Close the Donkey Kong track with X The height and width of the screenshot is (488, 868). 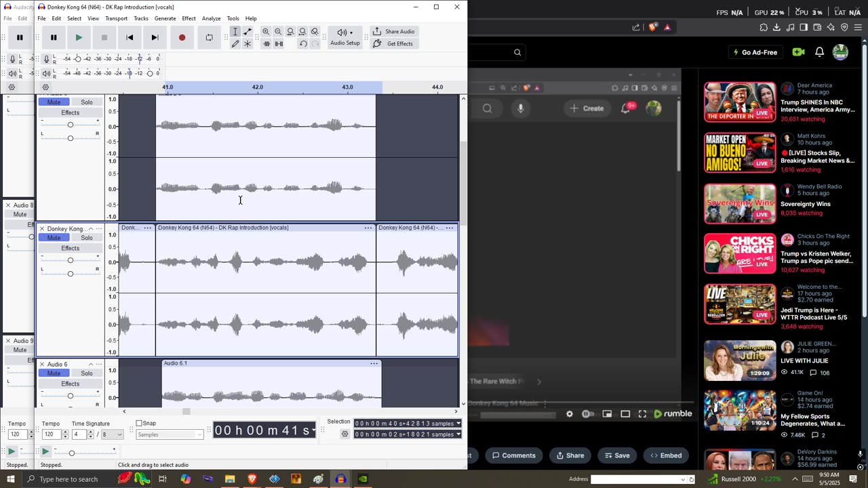click(42, 229)
